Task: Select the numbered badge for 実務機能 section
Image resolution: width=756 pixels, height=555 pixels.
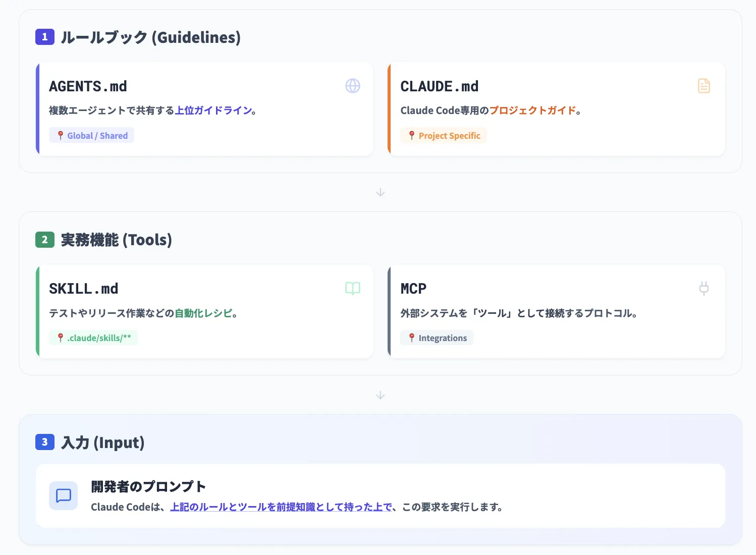Action: tap(44, 240)
